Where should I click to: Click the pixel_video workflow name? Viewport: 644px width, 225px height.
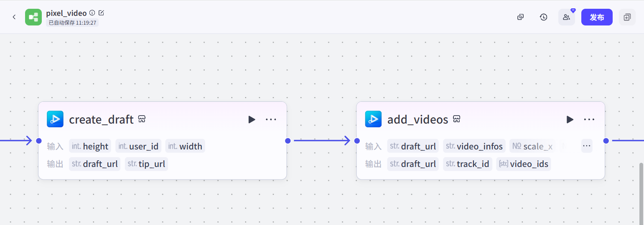click(x=66, y=13)
